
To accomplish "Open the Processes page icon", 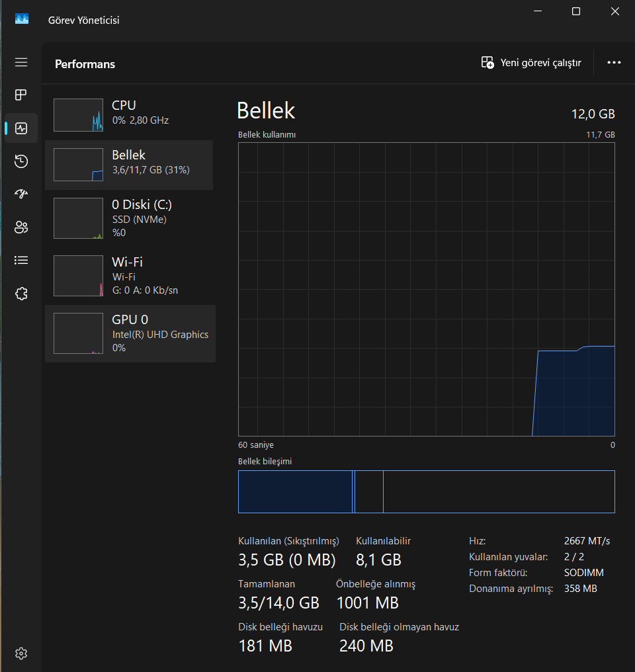I will pyautogui.click(x=21, y=95).
